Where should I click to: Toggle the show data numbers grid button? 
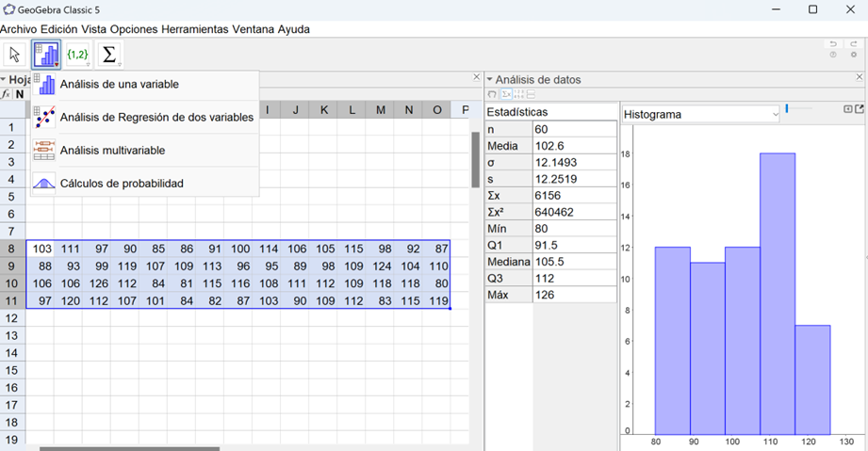coord(518,95)
